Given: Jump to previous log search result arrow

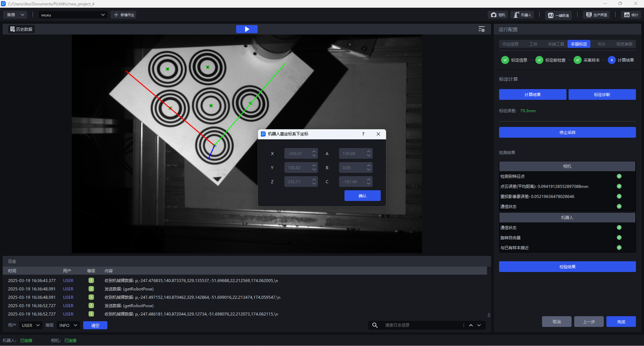Looking at the screenshot, I should [x=471, y=325].
